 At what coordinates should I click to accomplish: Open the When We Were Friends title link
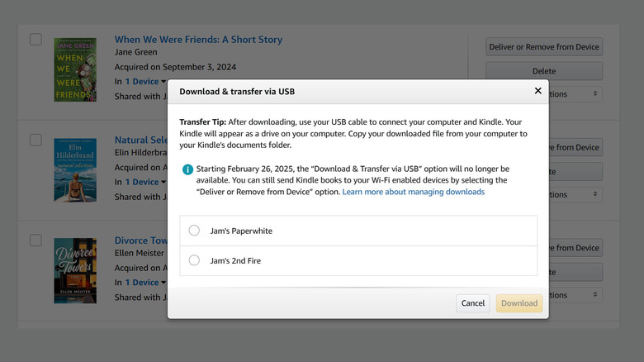[x=198, y=40]
